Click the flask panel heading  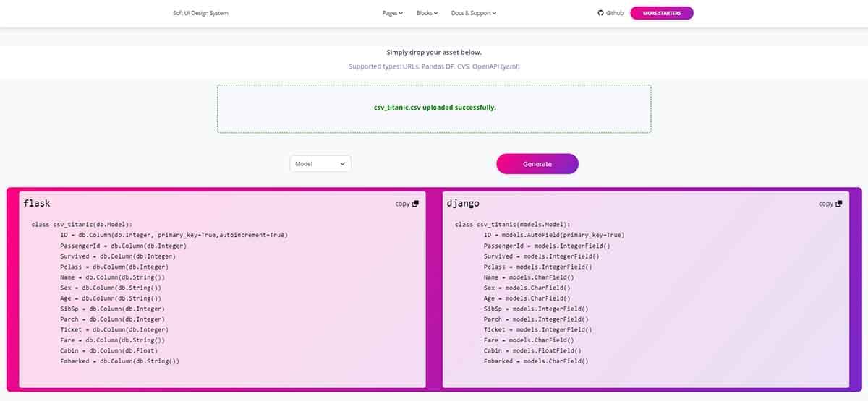pyautogui.click(x=37, y=204)
